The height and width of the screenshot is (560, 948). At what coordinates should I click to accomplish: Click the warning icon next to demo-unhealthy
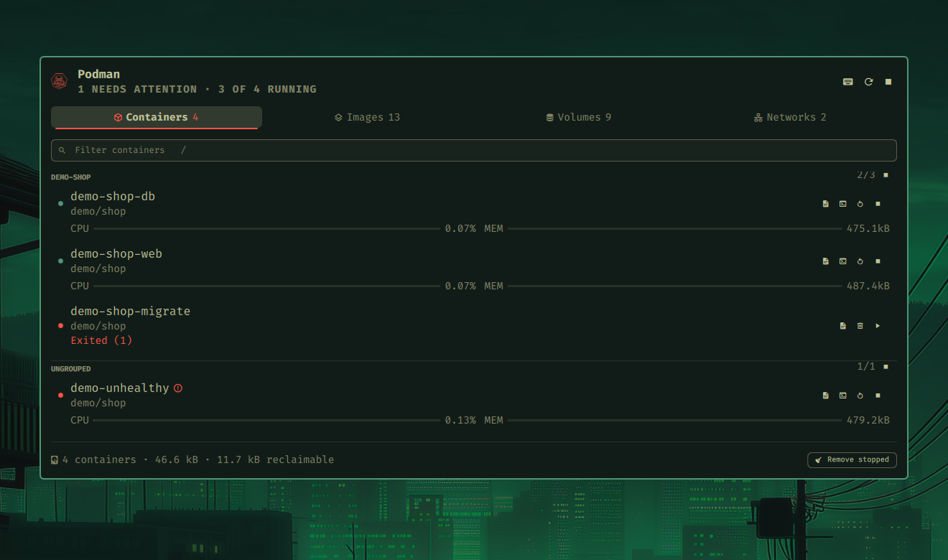tap(178, 388)
